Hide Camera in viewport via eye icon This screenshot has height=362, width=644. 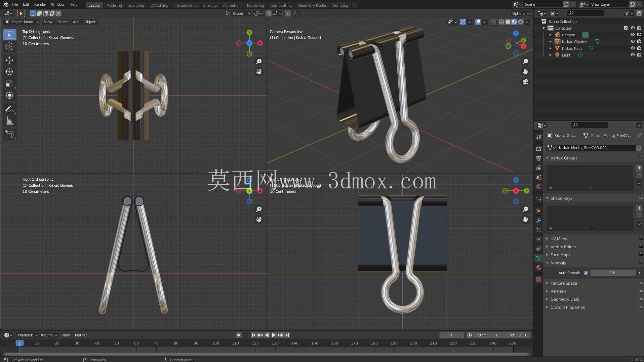(633, 35)
